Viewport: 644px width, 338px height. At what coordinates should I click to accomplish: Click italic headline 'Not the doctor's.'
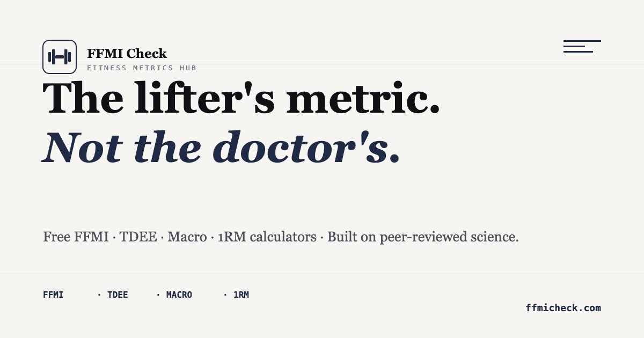pyautogui.click(x=222, y=147)
